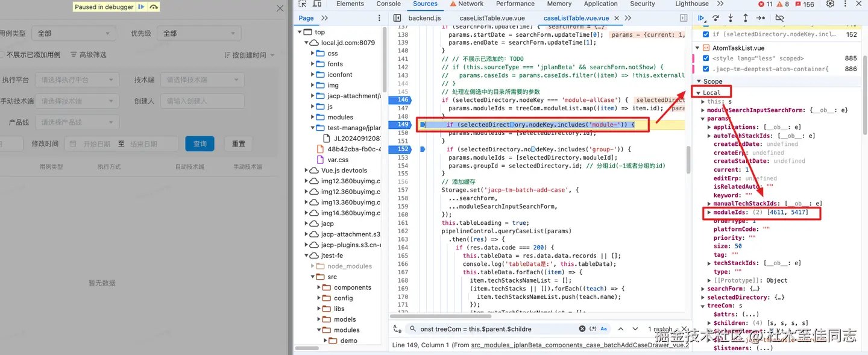Step over next function call
Image resolution: width=868 pixels, height=355 pixels.
(715, 18)
